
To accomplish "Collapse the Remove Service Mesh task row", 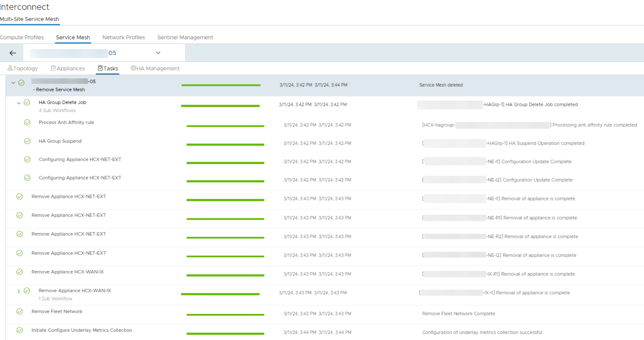I will tap(13, 83).
